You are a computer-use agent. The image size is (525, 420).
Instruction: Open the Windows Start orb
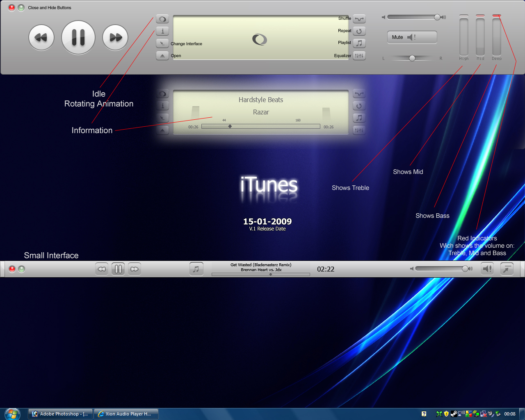pos(12,414)
